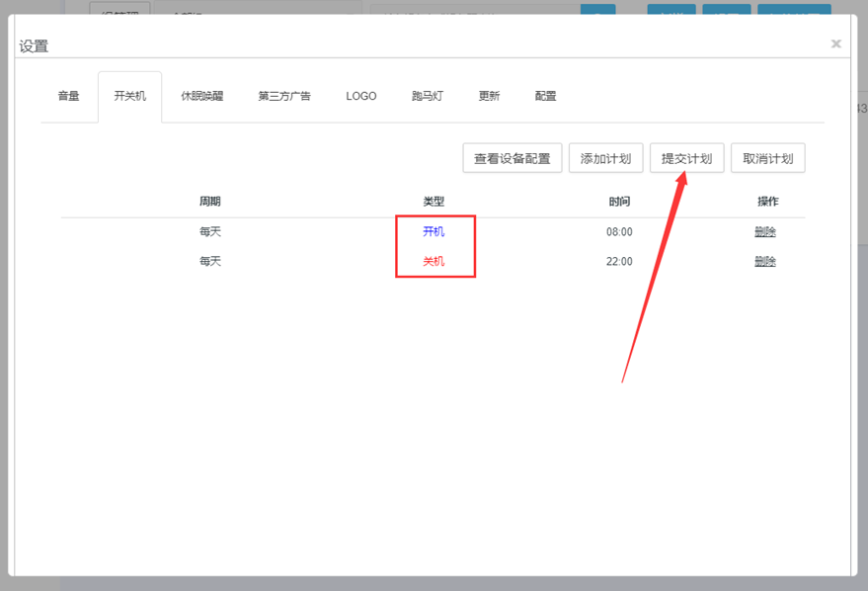Click the blue 开机 type label
Screen dimensions: 868x591
(x=434, y=232)
